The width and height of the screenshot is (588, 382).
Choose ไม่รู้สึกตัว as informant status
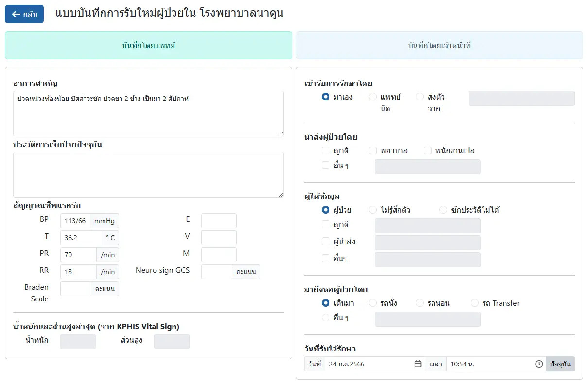click(373, 210)
